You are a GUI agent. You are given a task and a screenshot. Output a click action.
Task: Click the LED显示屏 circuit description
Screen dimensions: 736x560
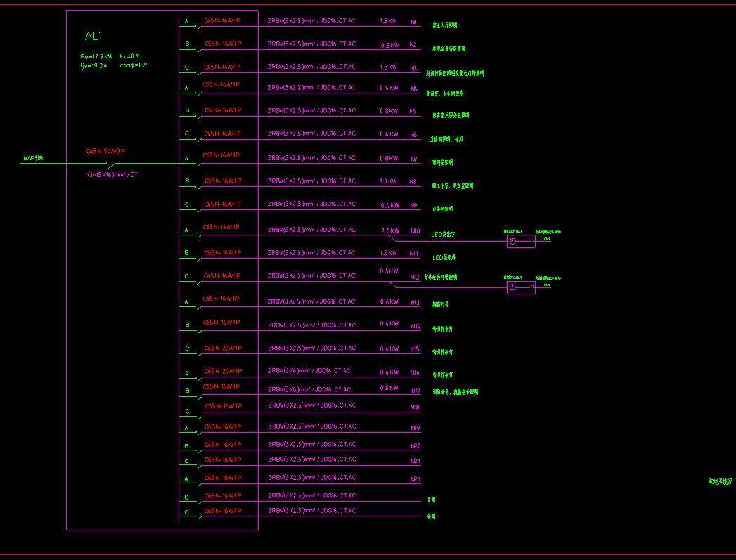pyautogui.click(x=443, y=258)
